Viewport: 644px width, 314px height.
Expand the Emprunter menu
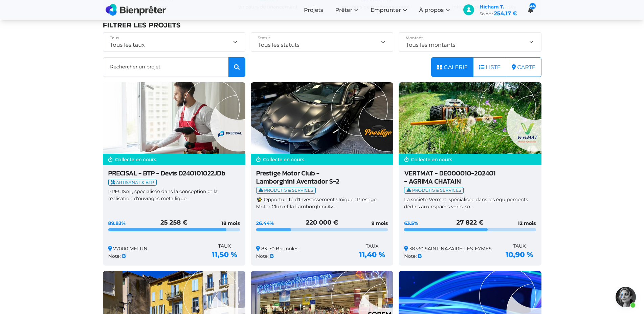point(389,10)
